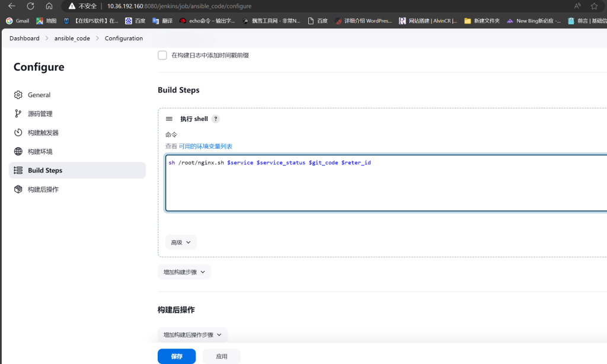
Task: Expand the 高级 advanced options
Action: coord(181,242)
